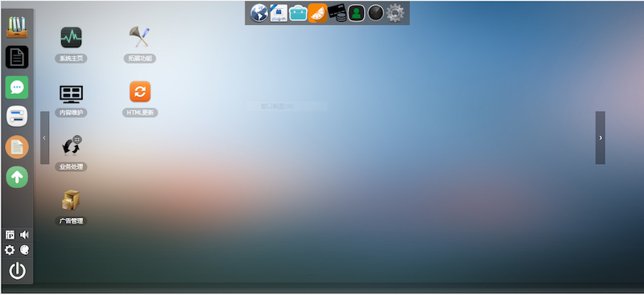Toggle the sound speaker icon
The width and height of the screenshot is (644, 295).
tap(25, 235)
